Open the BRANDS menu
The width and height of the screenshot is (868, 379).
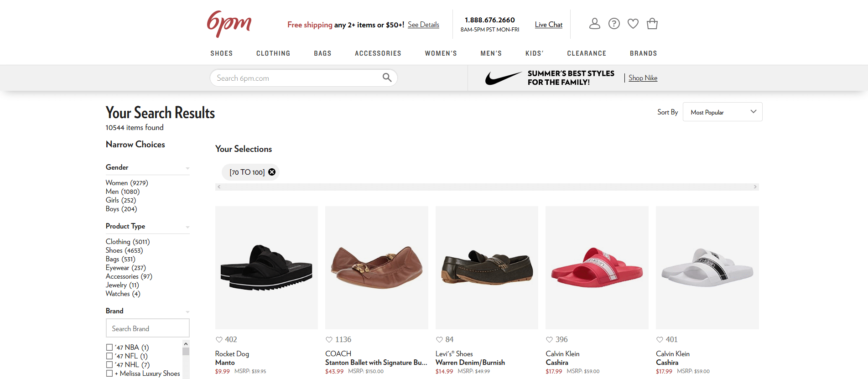point(644,53)
